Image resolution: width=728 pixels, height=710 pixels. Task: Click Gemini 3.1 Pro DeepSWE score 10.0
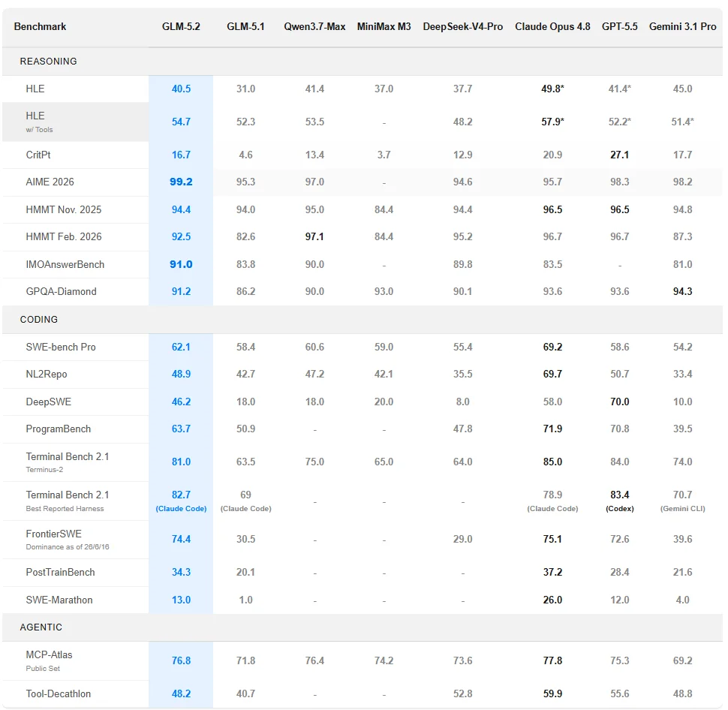point(682,402)
